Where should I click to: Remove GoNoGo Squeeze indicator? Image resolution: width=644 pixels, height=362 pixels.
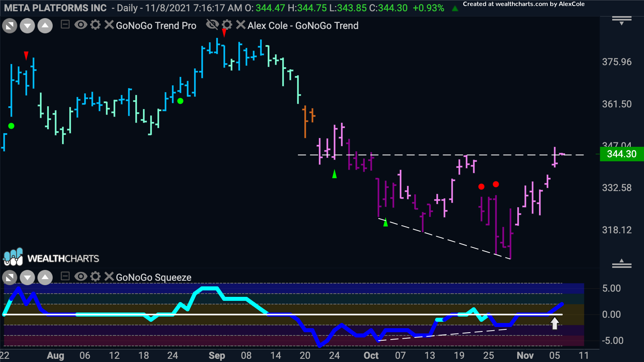pyautogui.click(x=109, y=276)
